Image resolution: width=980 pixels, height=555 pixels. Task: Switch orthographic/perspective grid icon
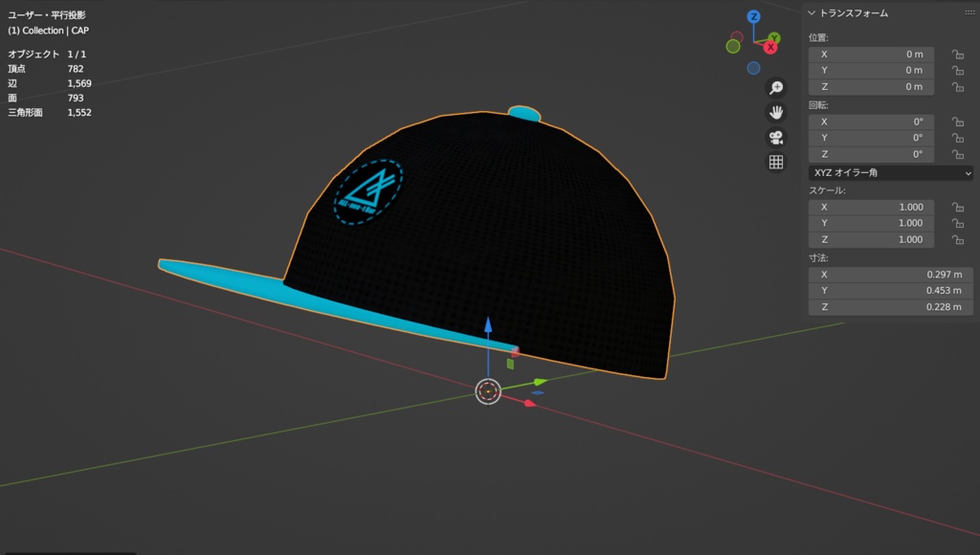click(x=775, y=163)
